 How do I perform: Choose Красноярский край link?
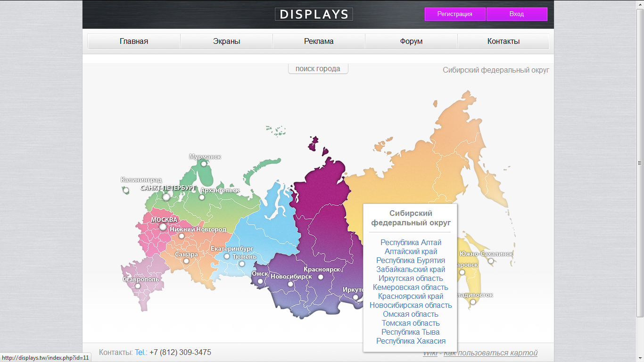411,296
